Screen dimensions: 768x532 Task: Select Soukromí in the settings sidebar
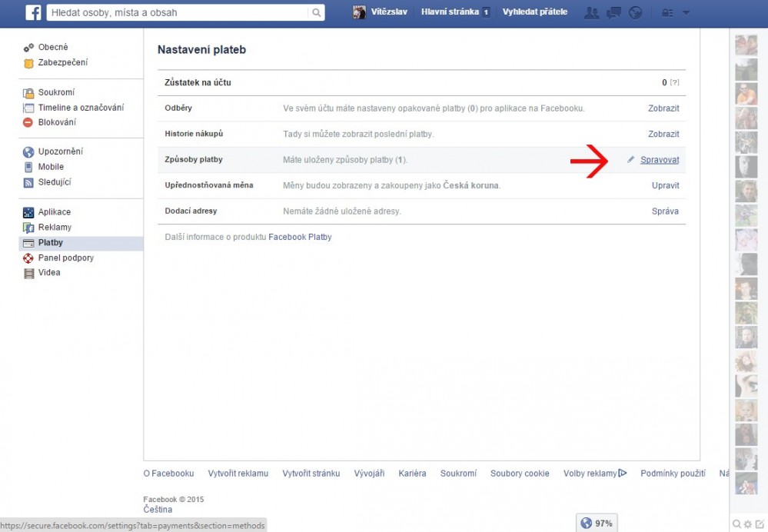point(56,92)
